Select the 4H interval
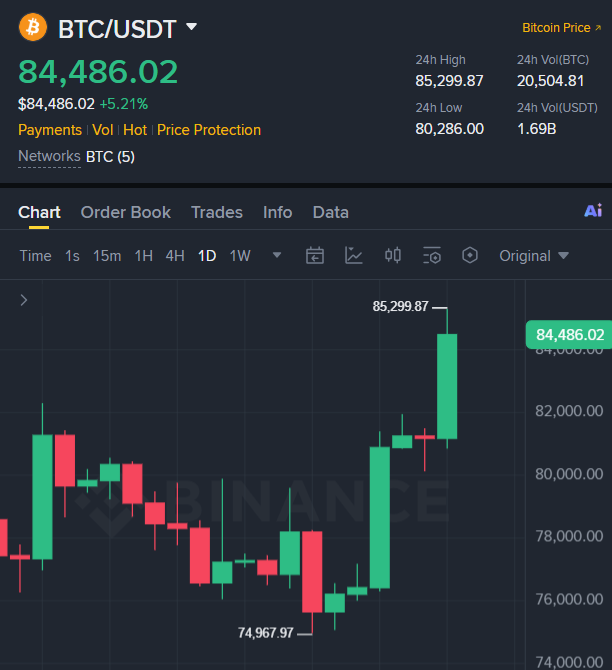Screen dimensions: 612x670 tap(175, 256)
